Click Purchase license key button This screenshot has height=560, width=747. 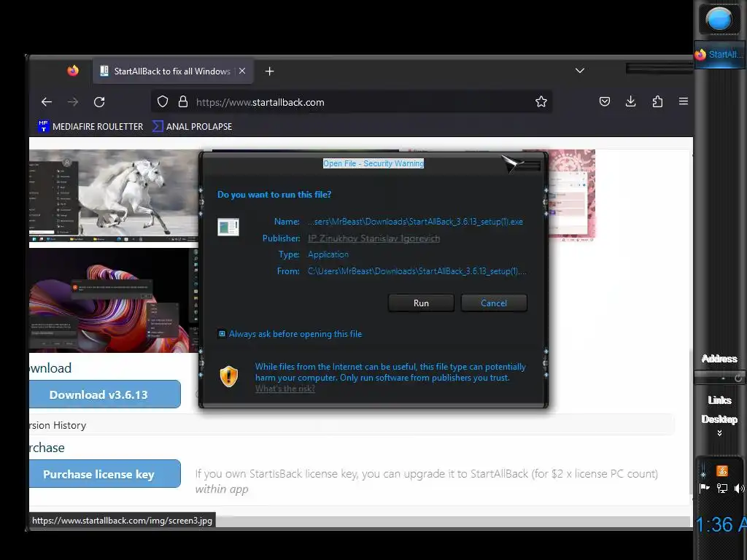(x=105, y=474)
